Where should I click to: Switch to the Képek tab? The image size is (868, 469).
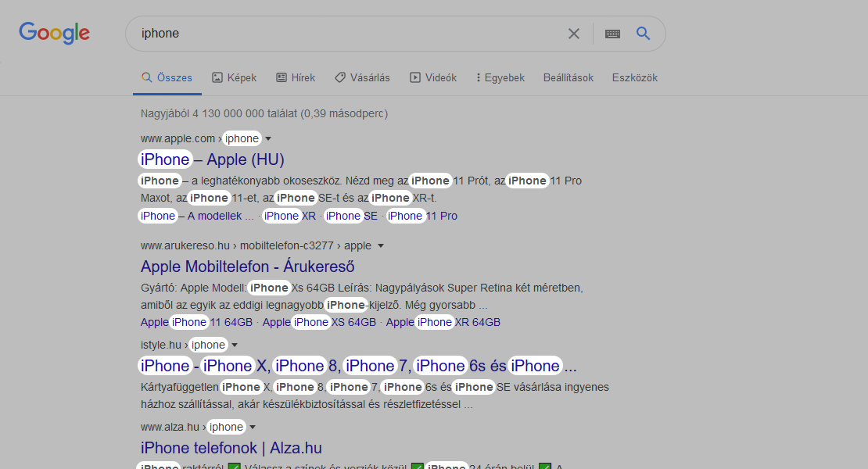(x=234, y=78)
